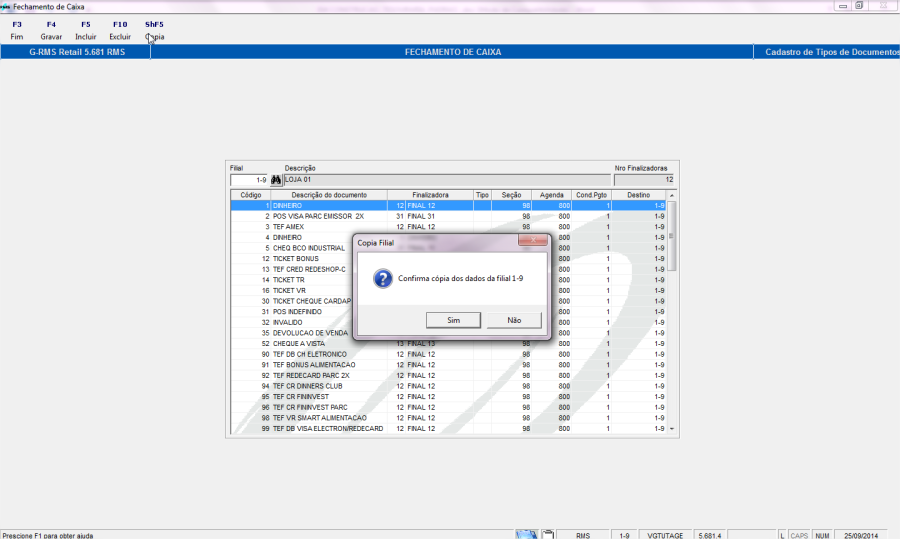Viewport: 900px width, 539px height.
Task: Click the scroll up arrow in the table
Action: coord(672,196)
